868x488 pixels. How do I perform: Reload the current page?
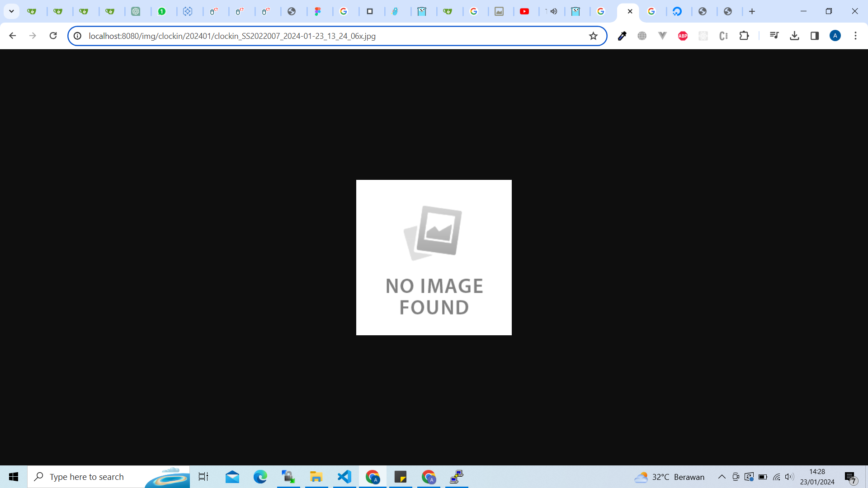click(x=53, y=36)
